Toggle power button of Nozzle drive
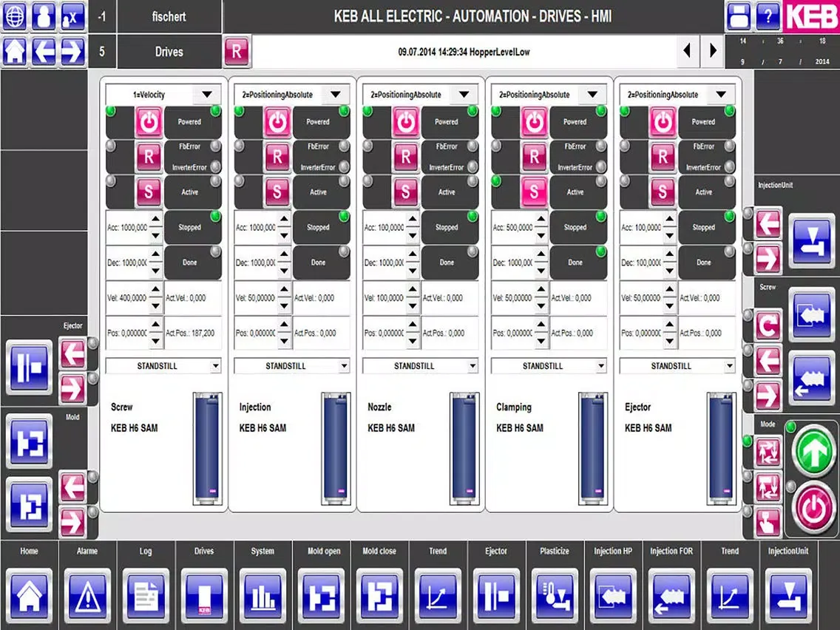 [x=405, y=121]
